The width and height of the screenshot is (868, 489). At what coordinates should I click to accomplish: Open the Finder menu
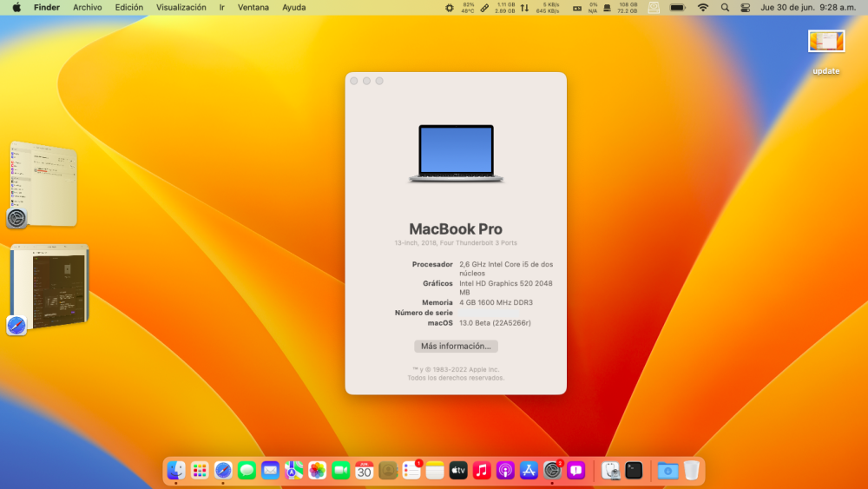[47, 8]
